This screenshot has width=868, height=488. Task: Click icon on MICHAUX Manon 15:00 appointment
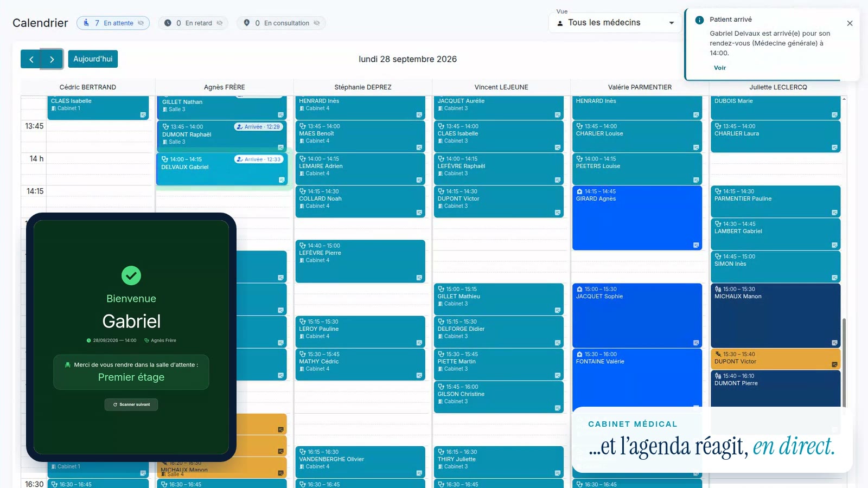[x=718, y=289]
